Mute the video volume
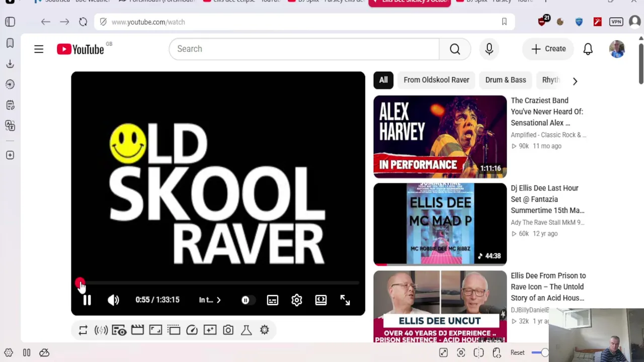The image size is (644, 362). click(x=113, y=300)
